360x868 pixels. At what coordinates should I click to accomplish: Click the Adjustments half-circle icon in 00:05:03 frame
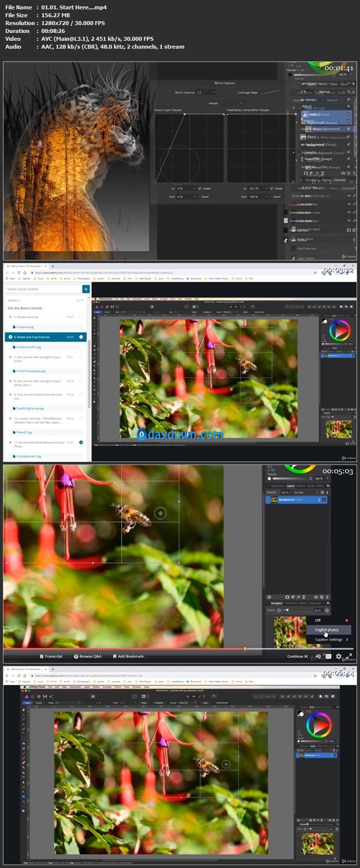coord(293,597)
